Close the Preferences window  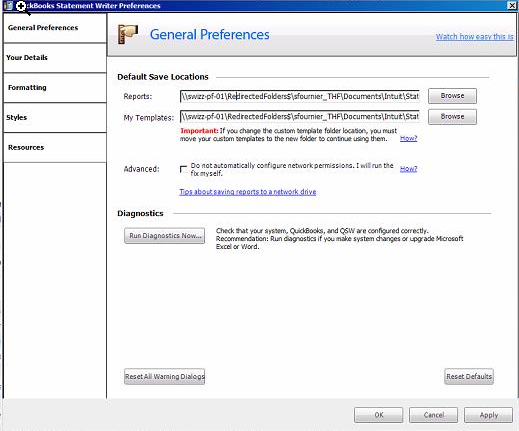pyautogui.click(x=512, y=5)
